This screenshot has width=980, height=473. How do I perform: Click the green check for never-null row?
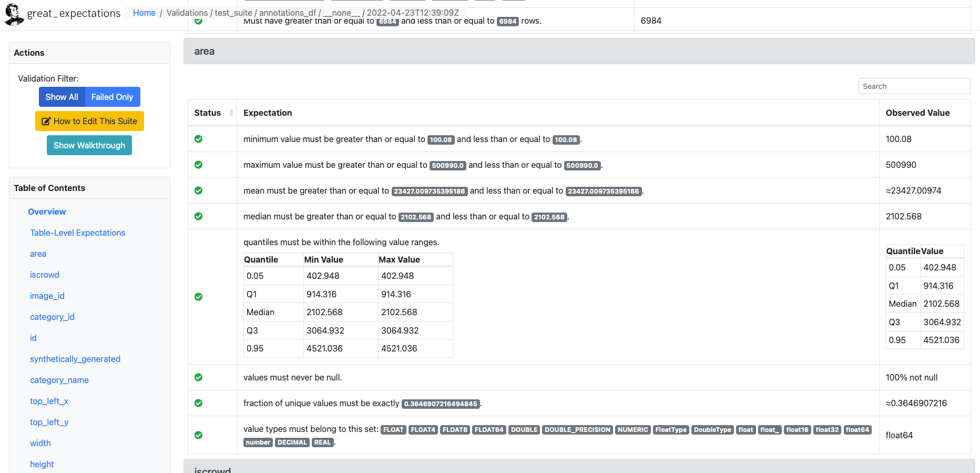[x=198, y=377]
